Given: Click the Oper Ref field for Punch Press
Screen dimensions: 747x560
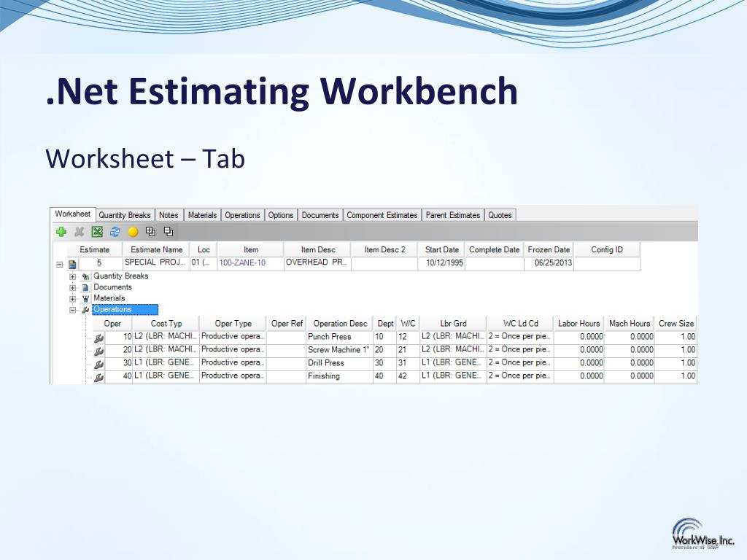Looking at the screenshot, I should click(x=287, y=337).
